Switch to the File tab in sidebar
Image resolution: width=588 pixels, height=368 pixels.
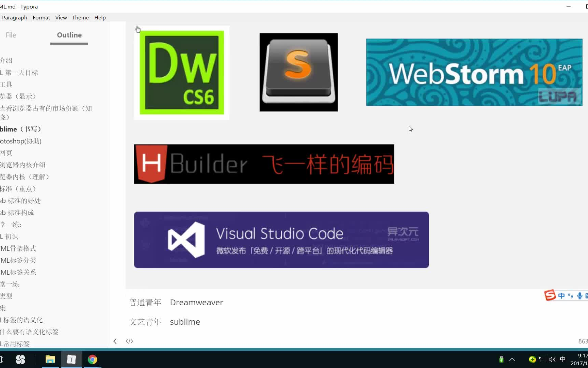pyautogui.click(x=11, y=35)
